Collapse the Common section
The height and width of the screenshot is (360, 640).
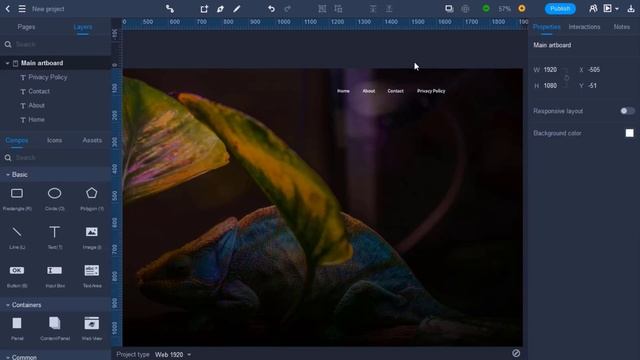(x=8, y=358)
